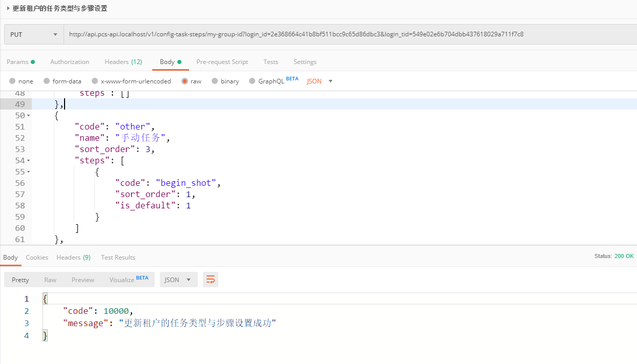Open response JSON format dropdown
This screenshot has height=364, width=637.
pos(178,280)
